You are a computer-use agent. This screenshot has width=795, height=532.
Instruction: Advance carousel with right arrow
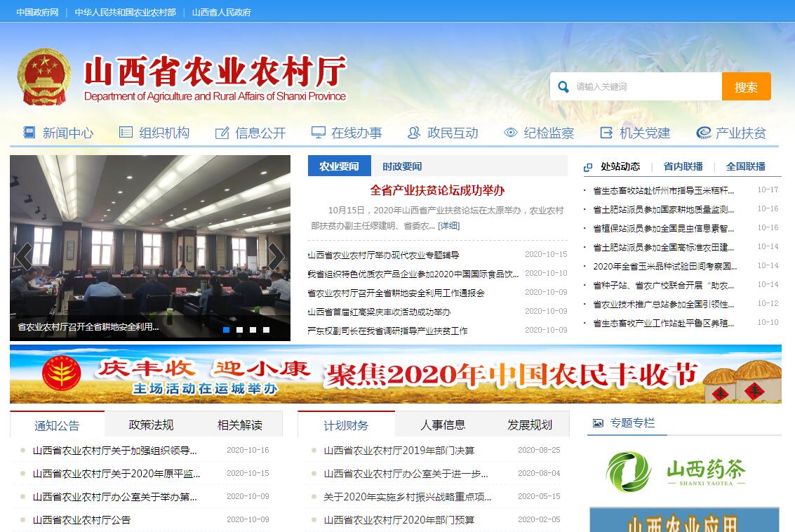point(276,256)
